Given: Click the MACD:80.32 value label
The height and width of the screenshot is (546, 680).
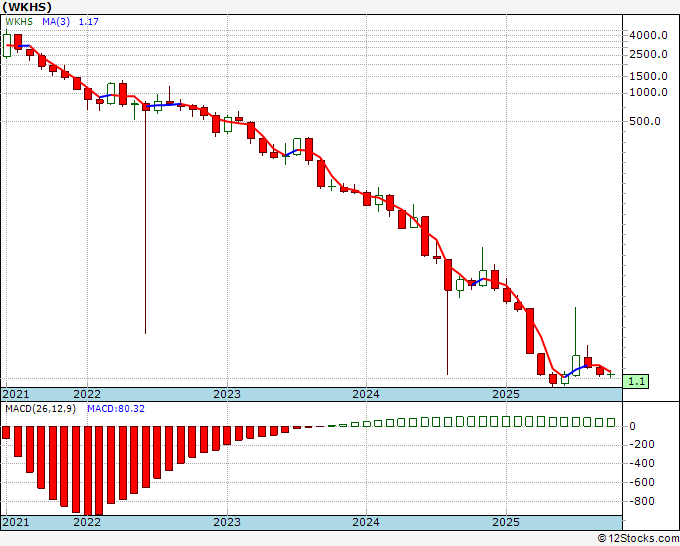Looking at the screenshot, I should [116, 409].
